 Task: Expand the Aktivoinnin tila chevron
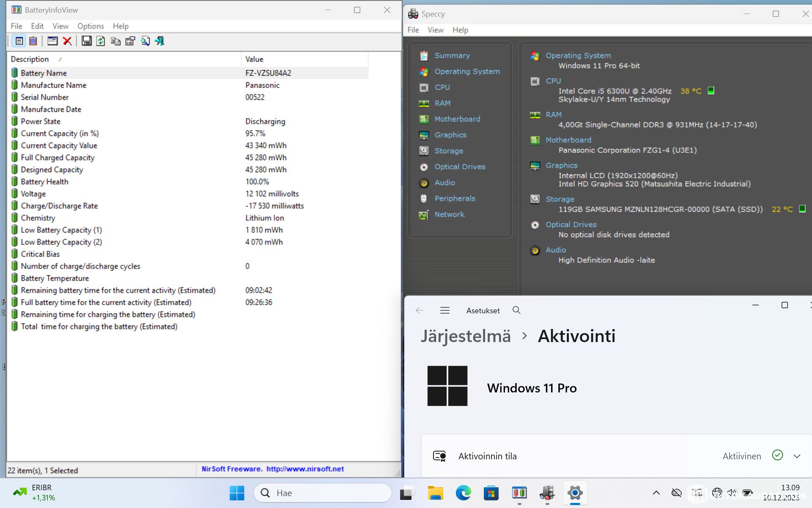click(797, 456)
